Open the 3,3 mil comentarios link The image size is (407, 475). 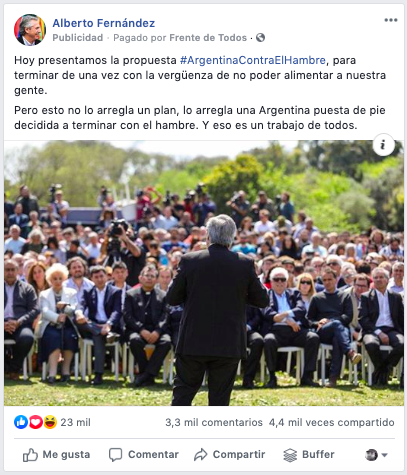[x=214, y=422]
